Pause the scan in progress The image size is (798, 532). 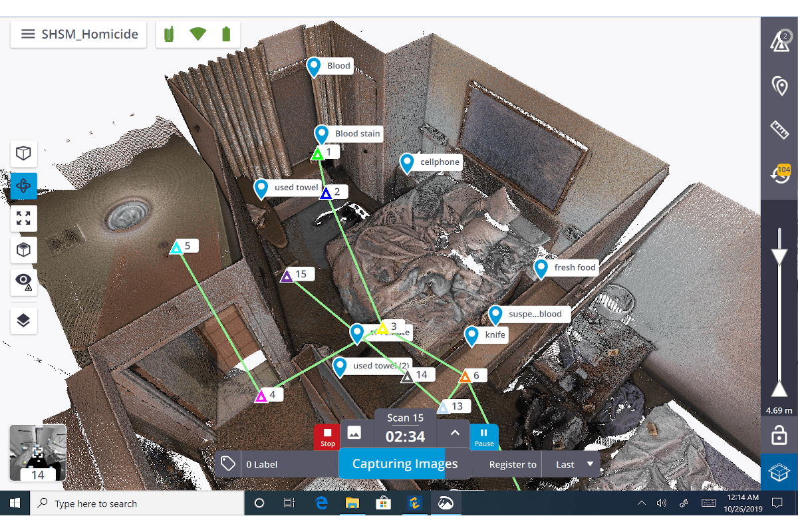(x=484, y=436)
